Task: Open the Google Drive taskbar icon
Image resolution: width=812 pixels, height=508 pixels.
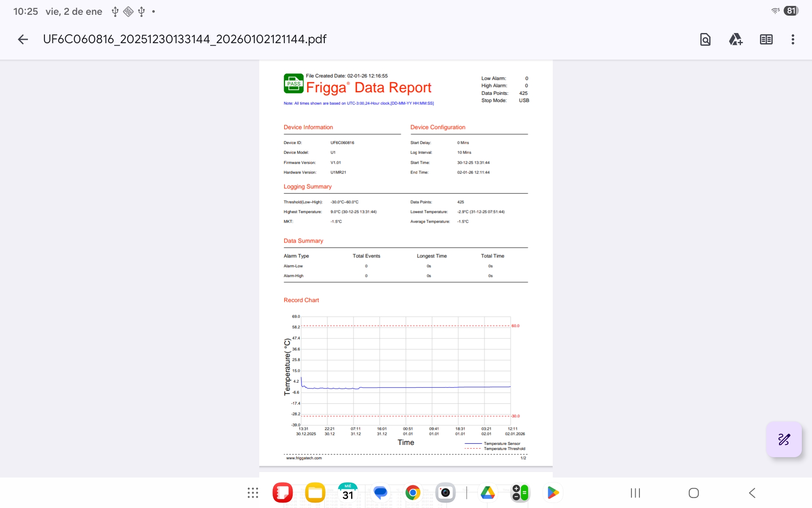Action: click(488, 493)
